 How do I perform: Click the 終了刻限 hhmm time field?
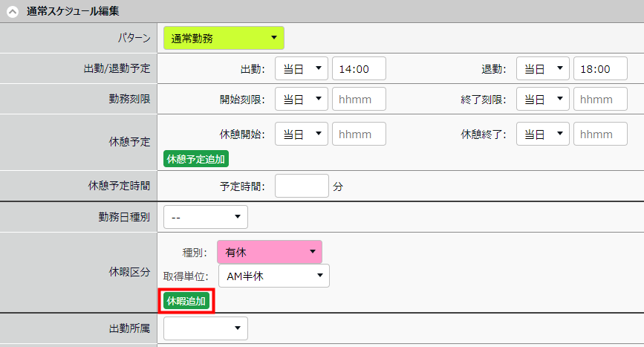[600, 99]
